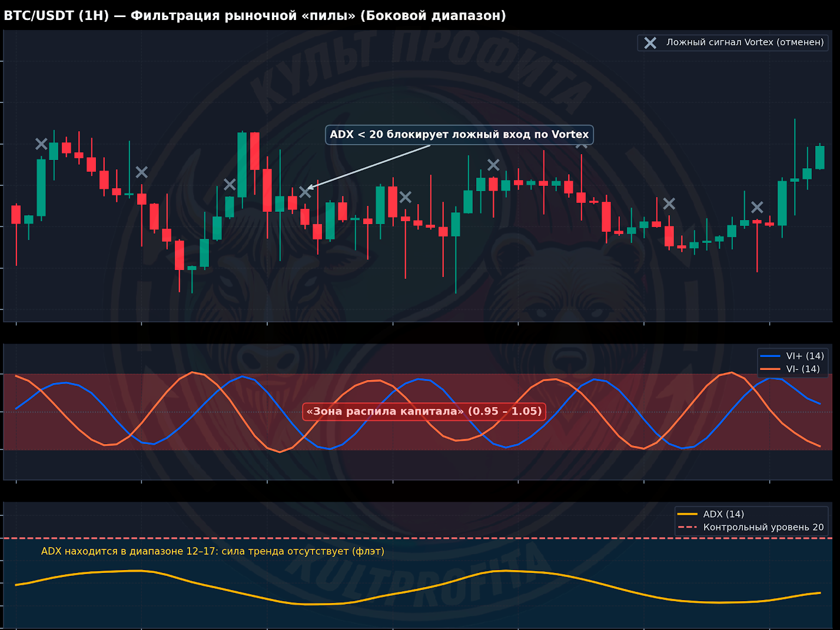Click legend text 'ADX (14)'
The height and width of the screenshot is (630, 840).
(x=723, y=514)
